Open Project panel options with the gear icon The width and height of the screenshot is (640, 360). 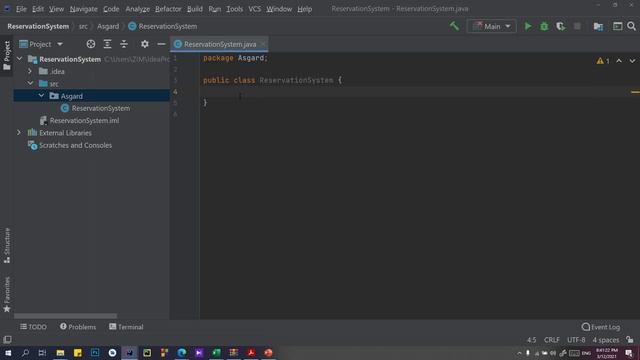pos(144,44)
